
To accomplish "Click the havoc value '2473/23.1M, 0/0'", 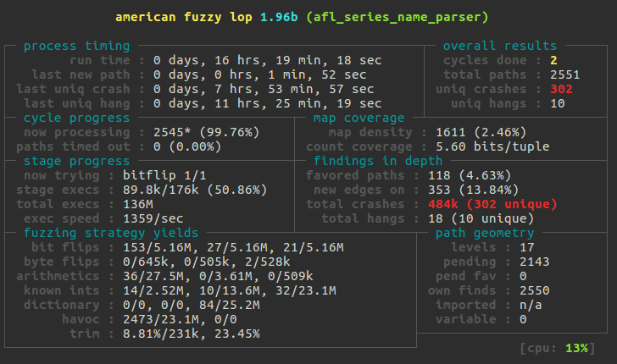I will 180,320.
